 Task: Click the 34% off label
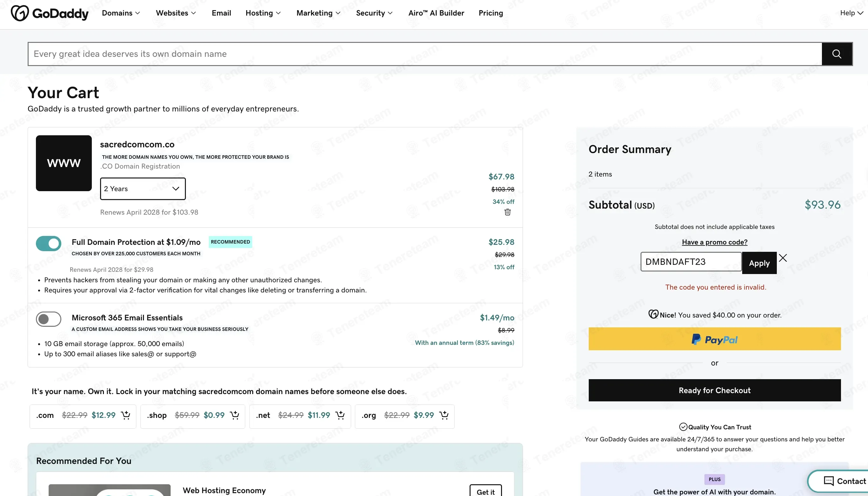(x=503, y=202)
